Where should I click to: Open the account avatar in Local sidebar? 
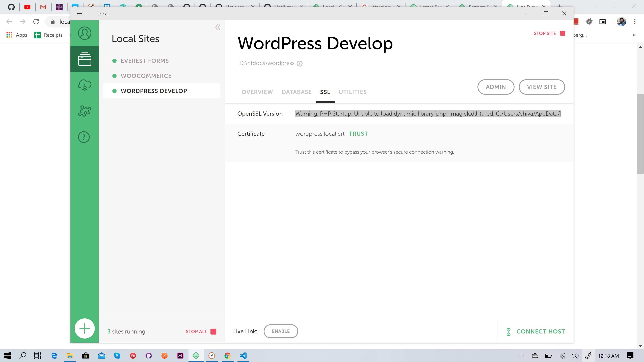[85, 33]
